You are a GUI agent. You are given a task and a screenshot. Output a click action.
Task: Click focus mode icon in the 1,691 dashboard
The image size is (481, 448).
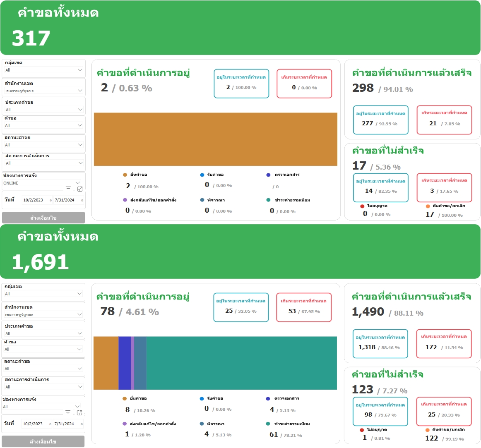79,412
